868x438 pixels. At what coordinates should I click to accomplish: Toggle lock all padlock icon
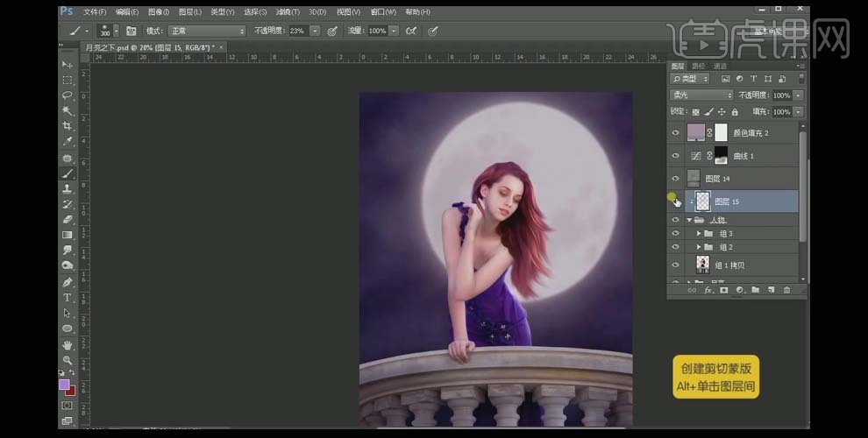(735, 112)
